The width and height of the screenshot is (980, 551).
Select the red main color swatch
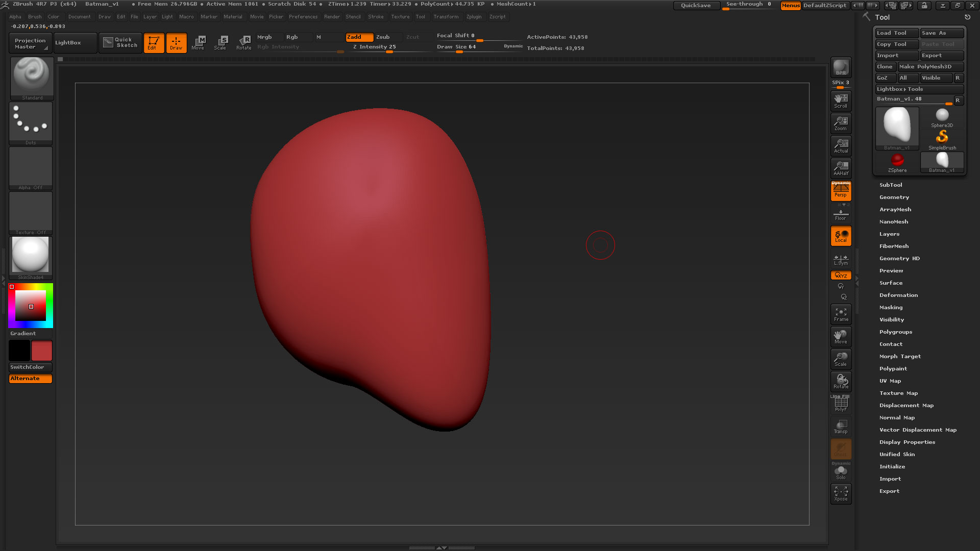click(42, 351)
